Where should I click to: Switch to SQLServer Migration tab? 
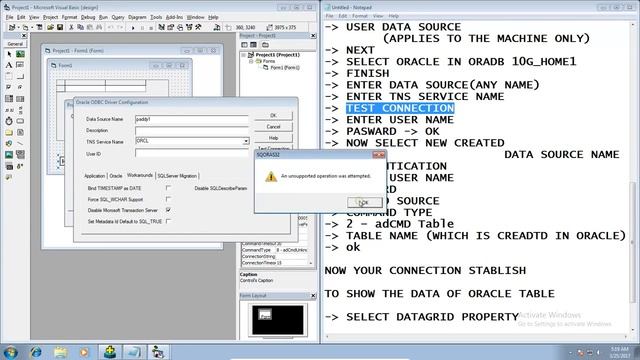(x=177, y=176)
